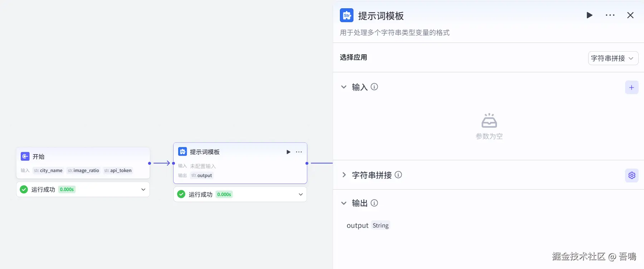Open canvas node's three-dot menu

click(x=299, y=152)
